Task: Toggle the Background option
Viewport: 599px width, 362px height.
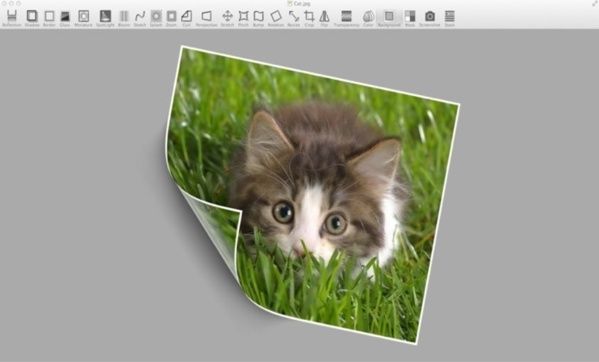Action: 389,18
